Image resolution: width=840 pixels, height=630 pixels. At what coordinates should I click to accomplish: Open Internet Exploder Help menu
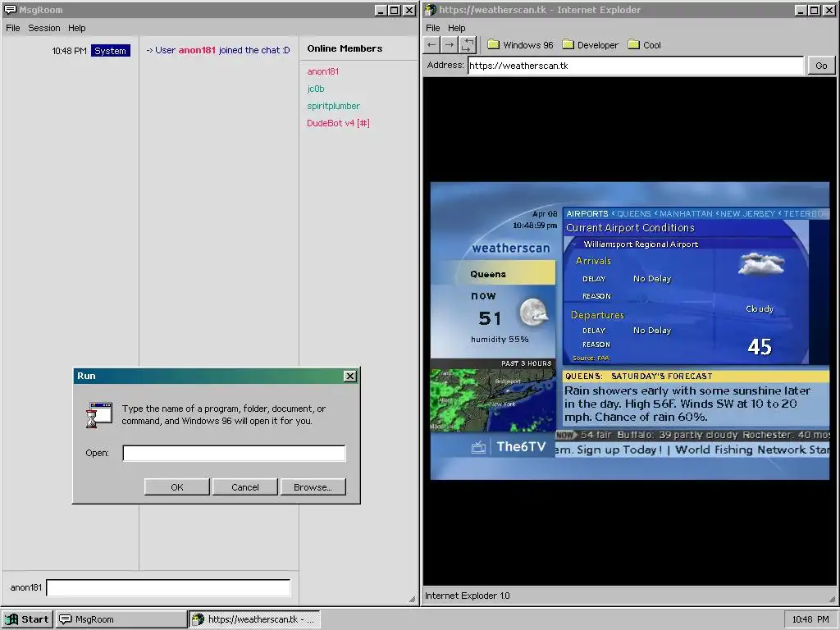point(456,28)
